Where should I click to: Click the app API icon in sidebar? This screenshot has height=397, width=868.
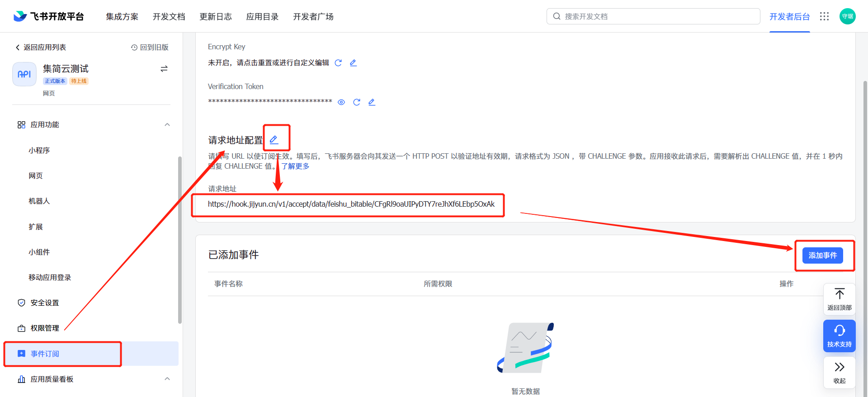pyautogui.click(x=24, y=74)
